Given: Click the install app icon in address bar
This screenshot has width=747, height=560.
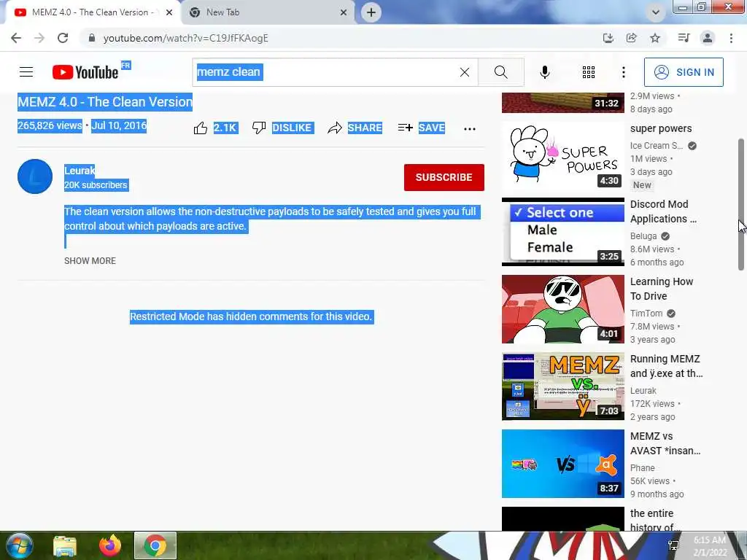Looking at the screenshot, I should coord(608,38).
